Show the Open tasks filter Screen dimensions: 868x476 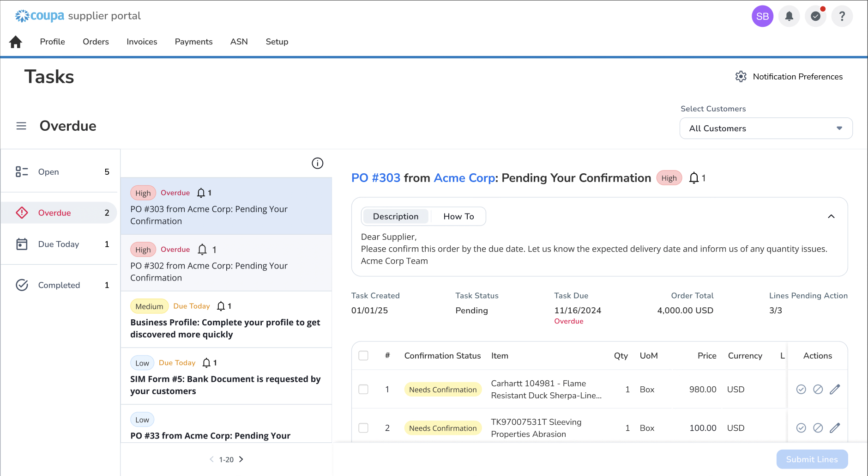[x=60, y=172]
